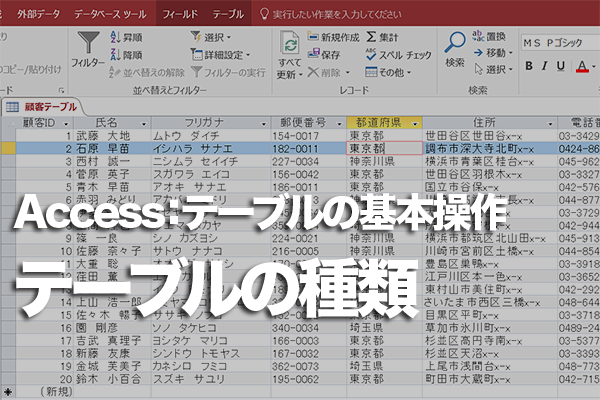Open the 住所 column filter arrow
600x400 pixels.
click(x=550, y=124)
